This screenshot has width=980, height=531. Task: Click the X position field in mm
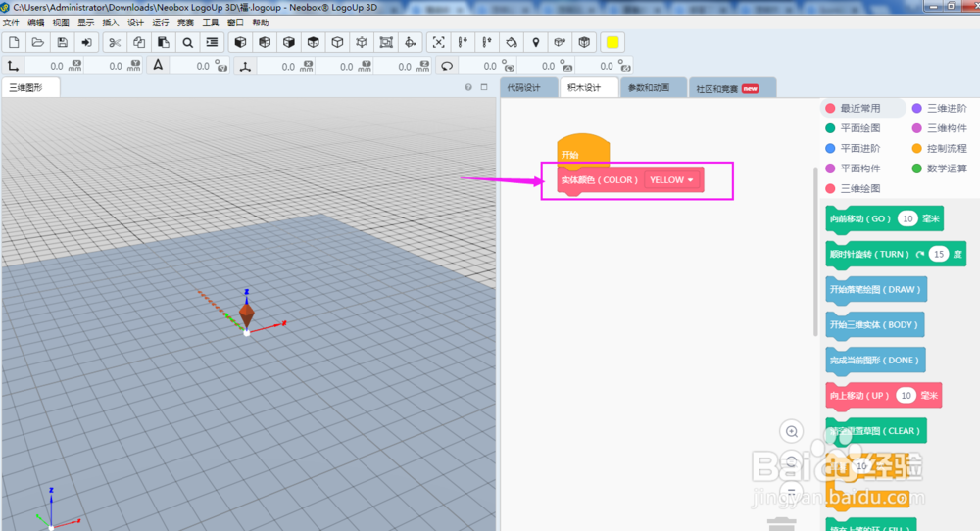pyautogui.click(x=54, y=67)
